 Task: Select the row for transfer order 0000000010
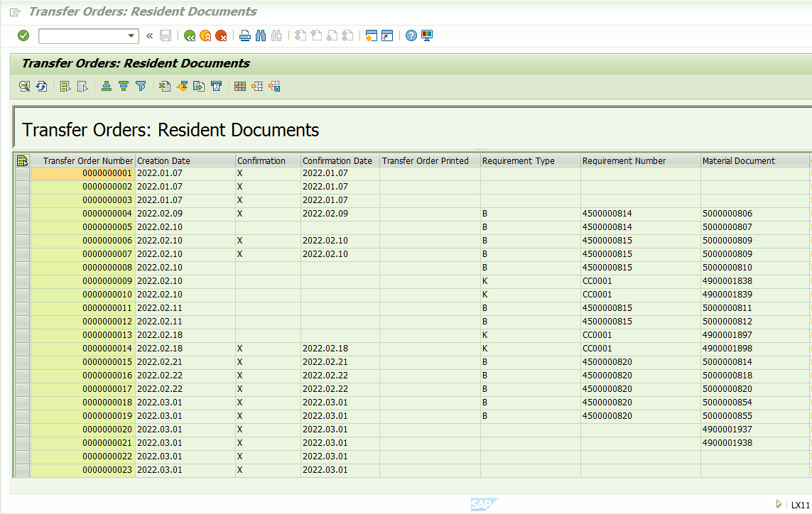(23, 295)
